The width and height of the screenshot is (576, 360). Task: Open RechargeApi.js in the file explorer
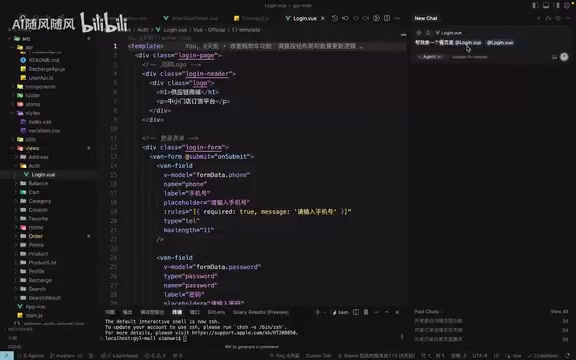coord(46,69)
